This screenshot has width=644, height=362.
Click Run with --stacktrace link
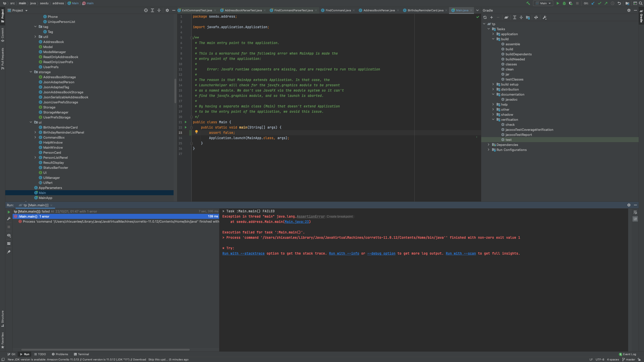243,253
